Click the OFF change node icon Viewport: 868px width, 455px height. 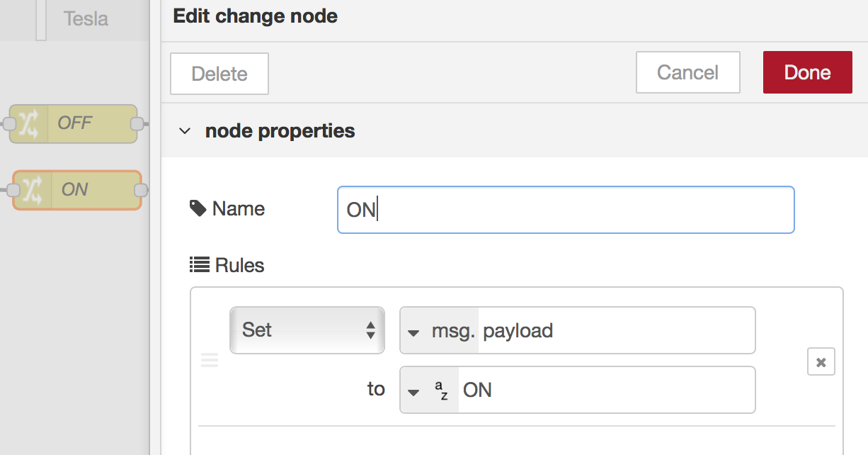28,123
